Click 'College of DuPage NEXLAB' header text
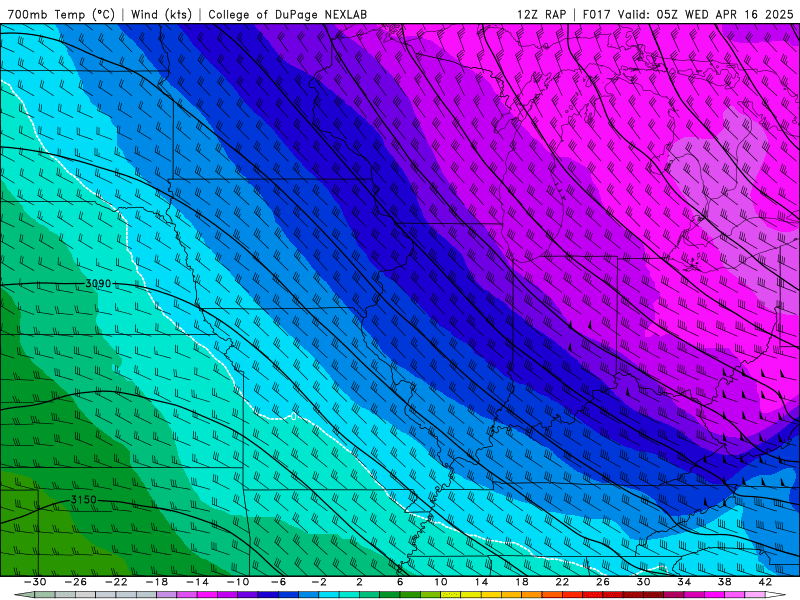 [x=287, y=14]
